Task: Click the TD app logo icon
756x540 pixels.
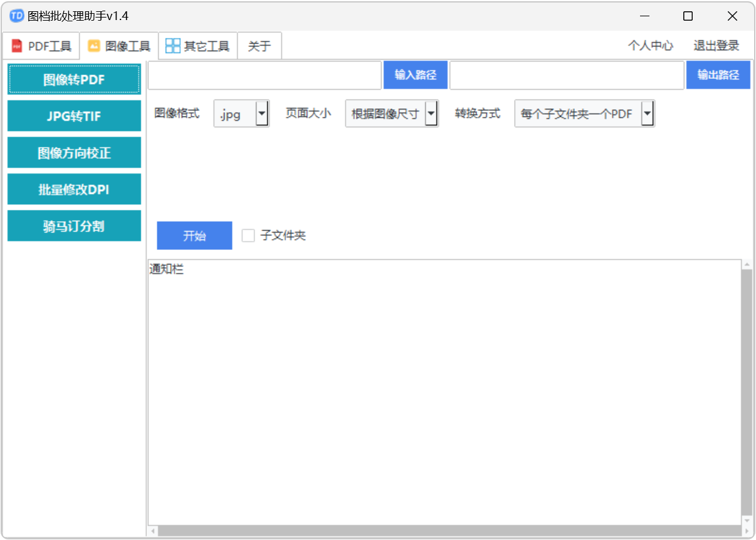Action: 17,16
